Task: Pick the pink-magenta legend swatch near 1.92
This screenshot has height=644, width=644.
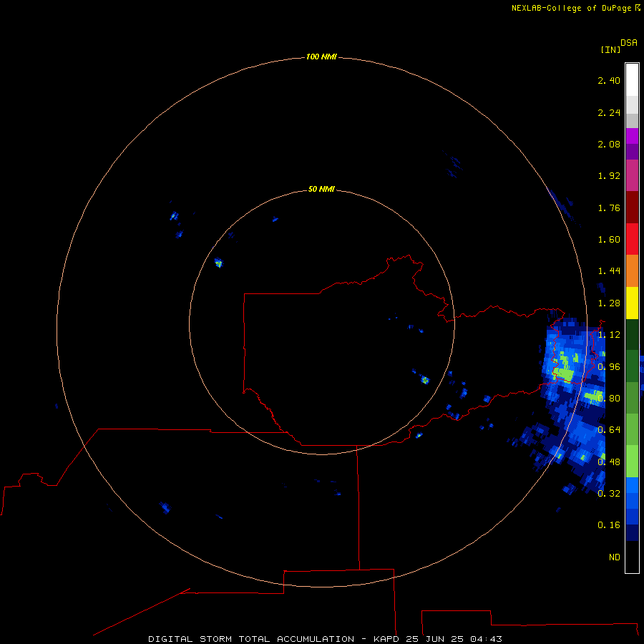Action: pos(632,175)
